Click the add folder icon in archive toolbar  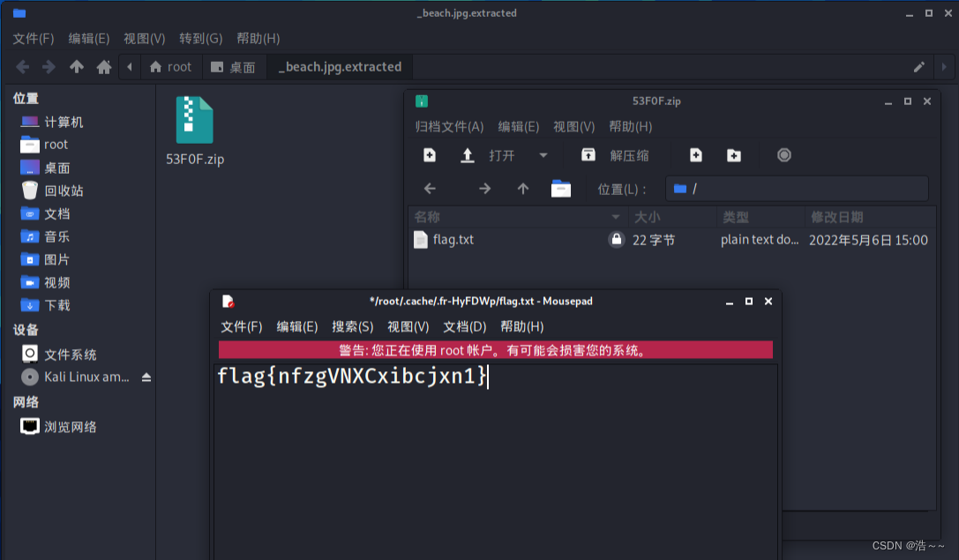734,154
